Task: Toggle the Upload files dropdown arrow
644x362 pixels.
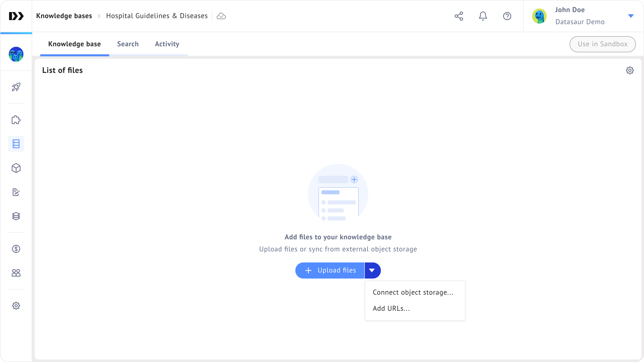Action: pos(372,270)
